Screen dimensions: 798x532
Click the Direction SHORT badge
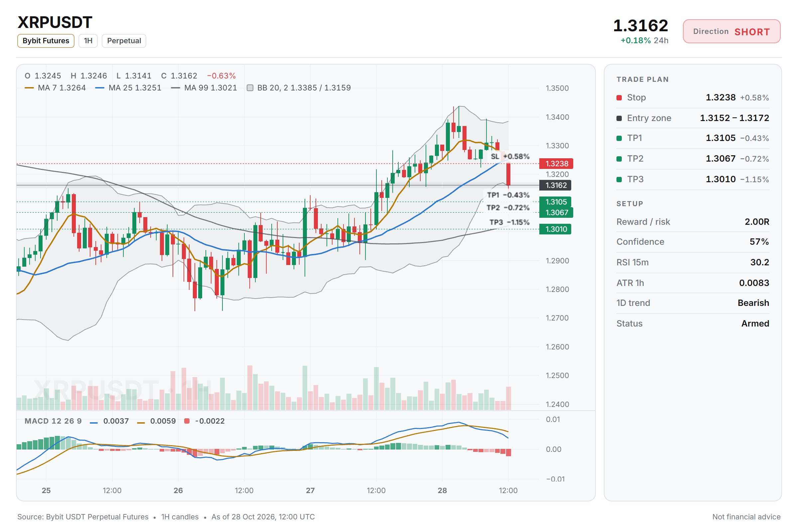[731, 32]
